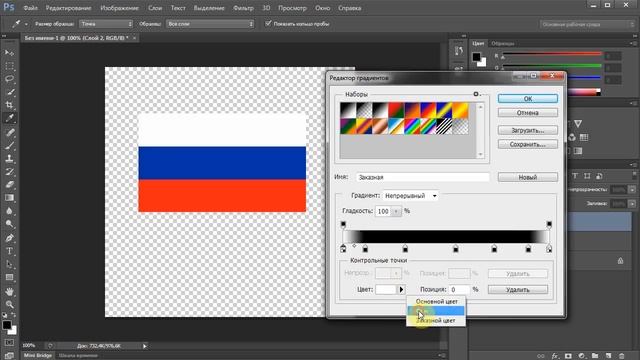Screen dimensions: 640x360
Task: Switch to the Образцы tab
Action: pyautogui.click(x=503, y=43)
